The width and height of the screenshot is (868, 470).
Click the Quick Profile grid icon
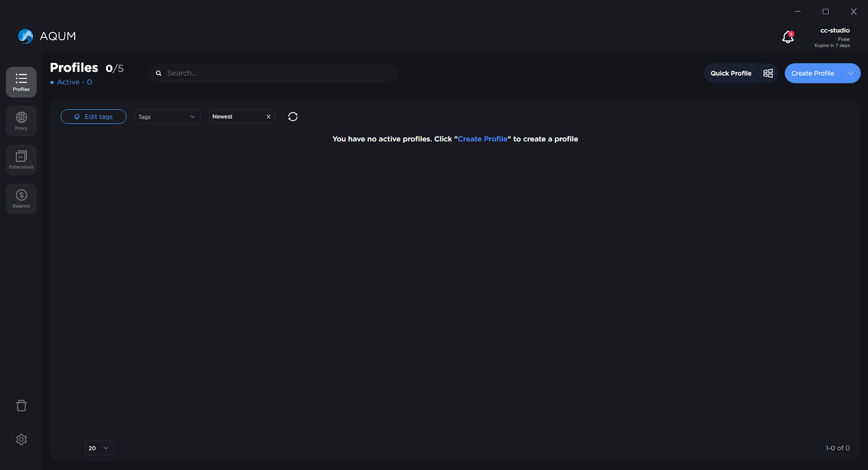point(768,73)
